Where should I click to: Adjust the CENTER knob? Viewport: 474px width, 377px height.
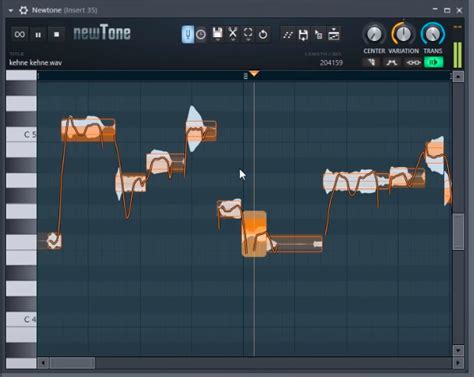[x=374, y=34]
